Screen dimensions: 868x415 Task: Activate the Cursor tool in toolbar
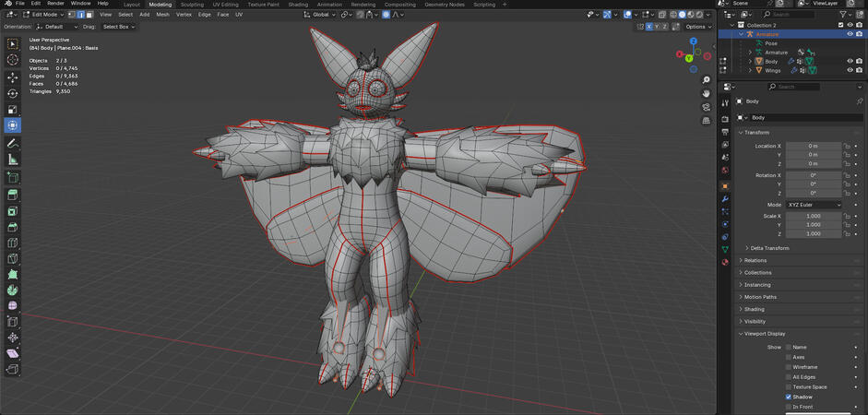coord(13,60)
